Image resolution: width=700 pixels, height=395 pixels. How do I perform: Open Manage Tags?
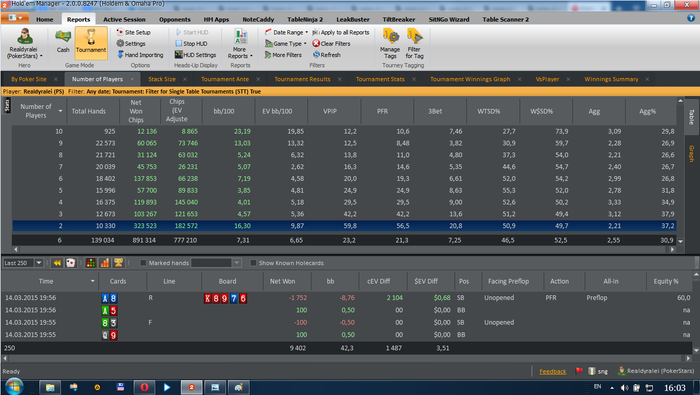coord(390,43)
